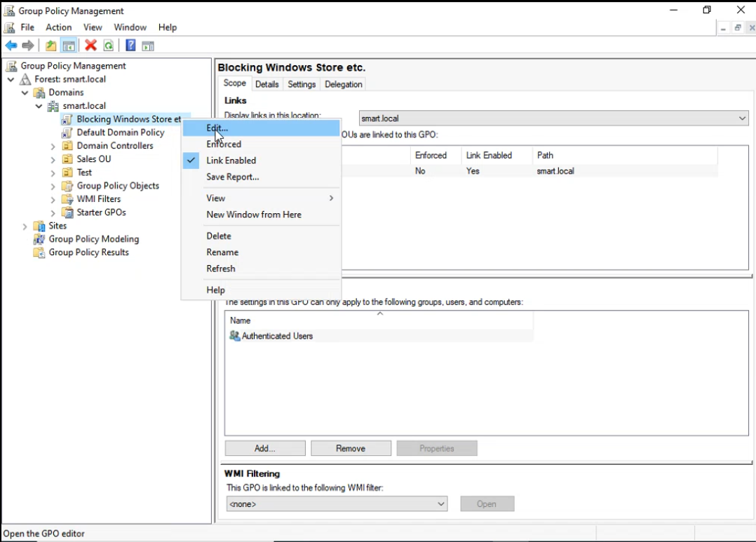756x542 pixels.
Task: Open the Window menu in menu bar
Action: pyautogui.click(x=130, y=27)
